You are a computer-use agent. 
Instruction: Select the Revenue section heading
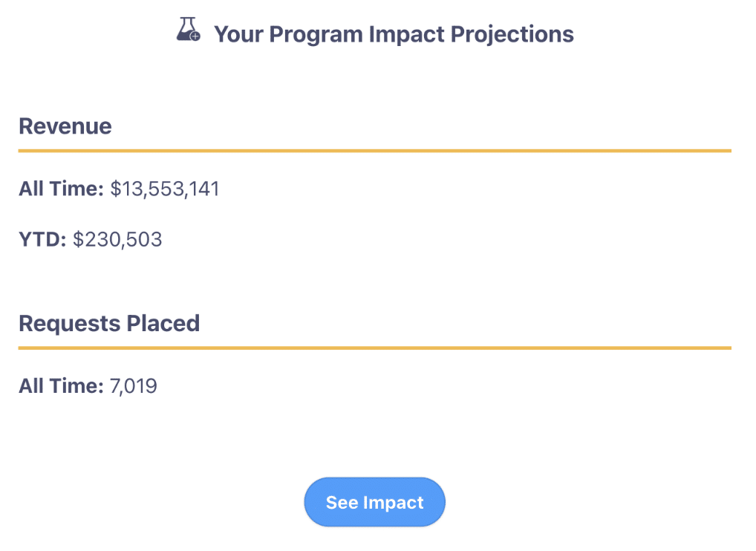pos(65,126)
